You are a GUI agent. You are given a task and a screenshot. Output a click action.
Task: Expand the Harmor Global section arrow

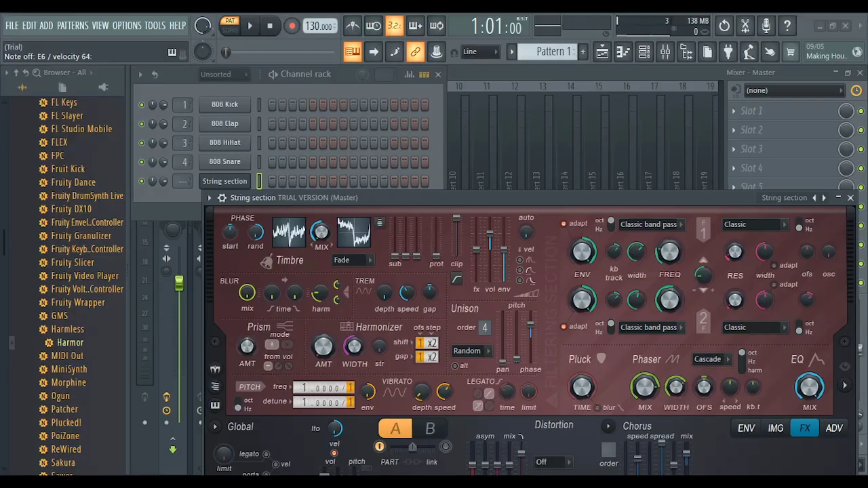tap(215, 427)
